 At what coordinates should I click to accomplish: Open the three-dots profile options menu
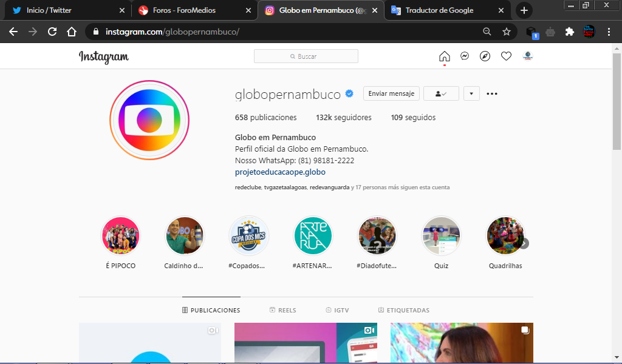492,94
